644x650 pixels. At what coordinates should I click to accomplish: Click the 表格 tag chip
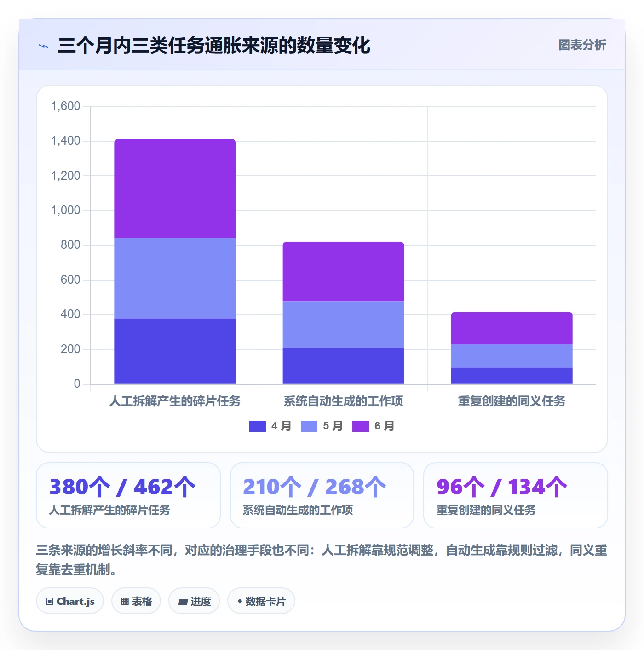(x=136, y=601)
